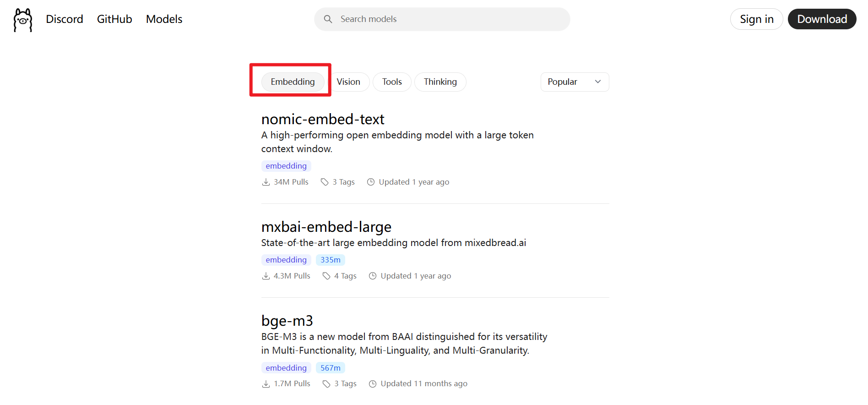Click the Download button
The height and width of the screenshot is (405, 868).
pyautogui.click(x=822, y=19)
